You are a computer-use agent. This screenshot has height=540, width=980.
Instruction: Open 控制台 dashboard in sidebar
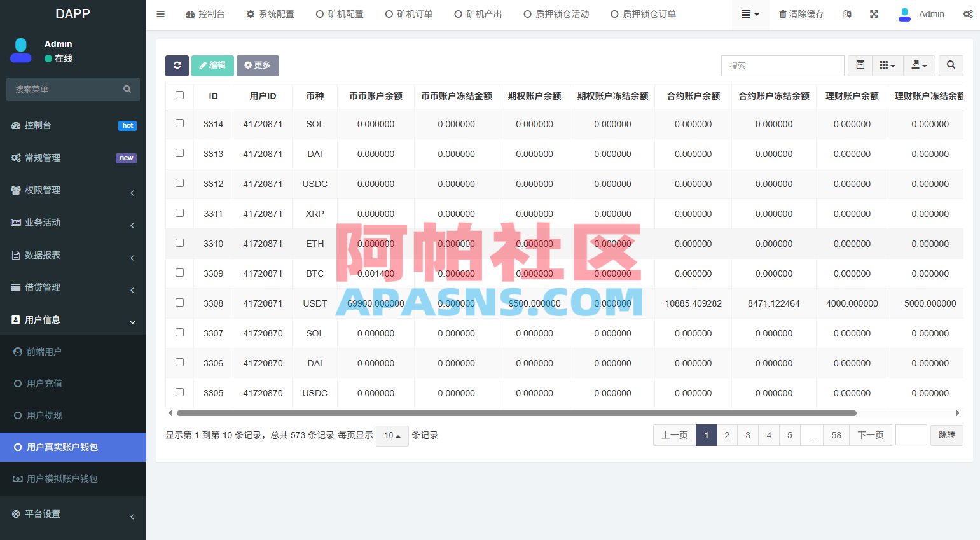(x=73, y=125)
